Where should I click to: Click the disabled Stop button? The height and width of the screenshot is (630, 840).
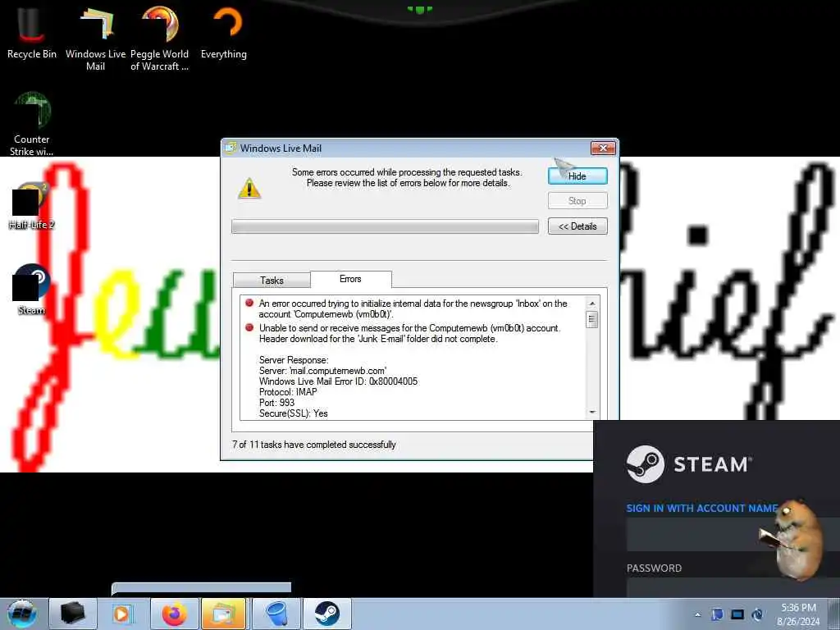(x=577, y=200)
